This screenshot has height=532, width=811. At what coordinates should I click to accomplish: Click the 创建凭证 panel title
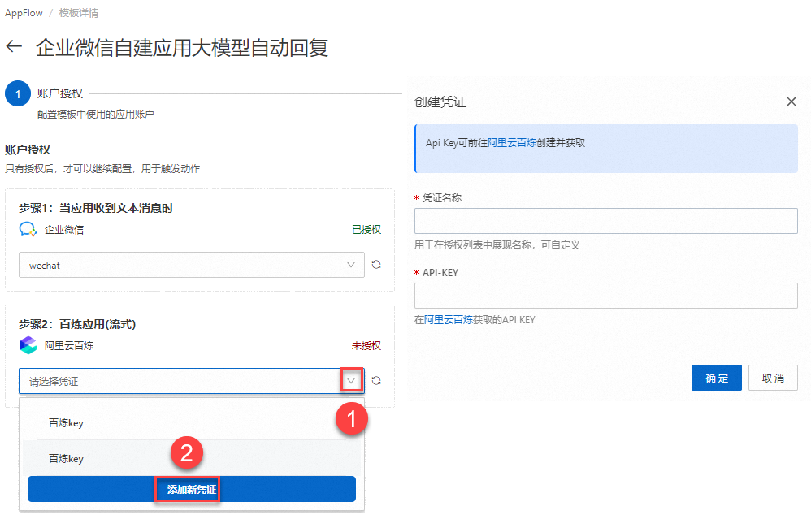pyautogui.click(x=440, y=102)
